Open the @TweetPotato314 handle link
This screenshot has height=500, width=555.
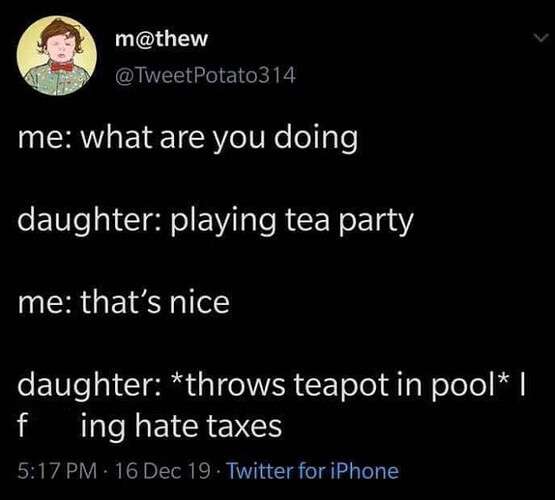pos(206,75)
